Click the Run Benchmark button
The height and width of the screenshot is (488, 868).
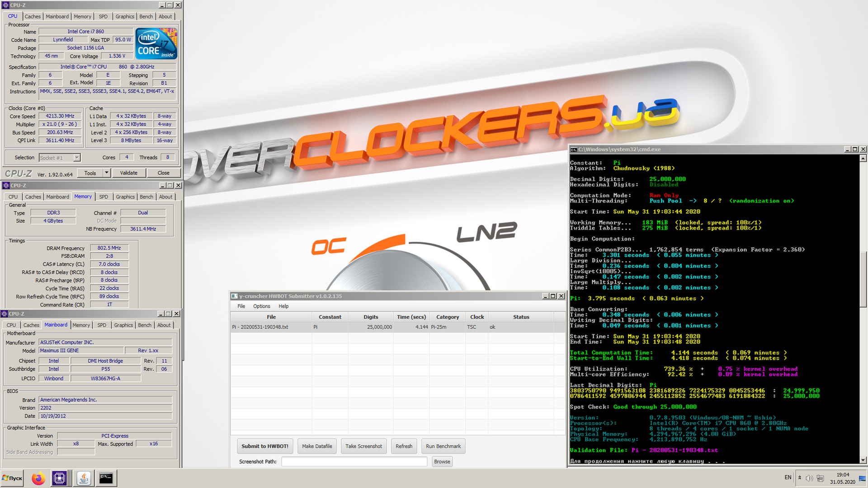(x=443, y=446)
